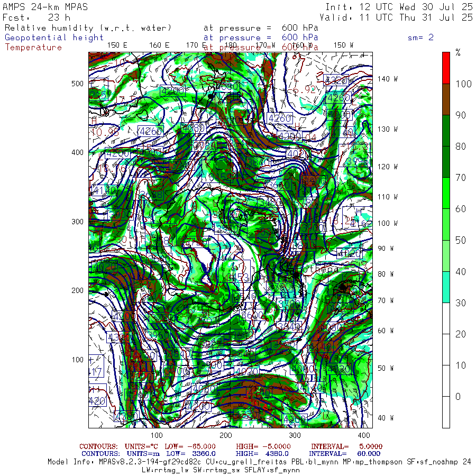Click the "SW:rrtmg_sw" scheme text
This screenshot has width=476, height=476.
[216, 471]
